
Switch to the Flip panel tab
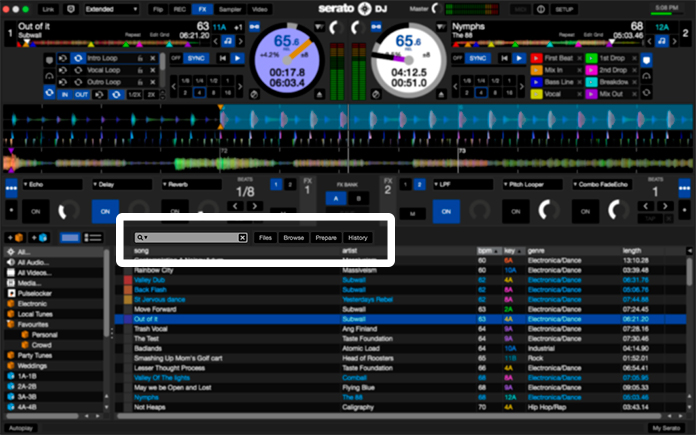point(158,9)
